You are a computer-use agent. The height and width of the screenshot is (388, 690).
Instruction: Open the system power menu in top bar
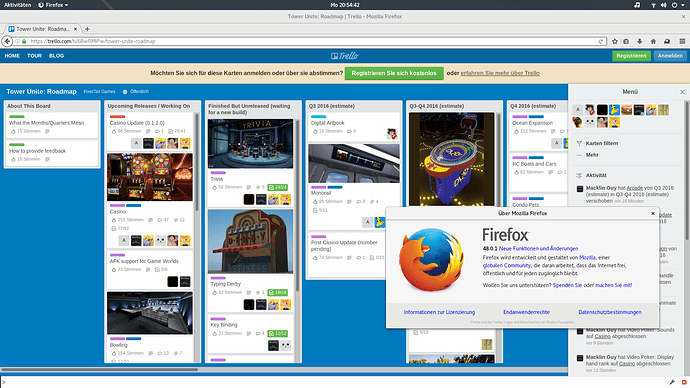pyautogui.click(x=677, y=5)
